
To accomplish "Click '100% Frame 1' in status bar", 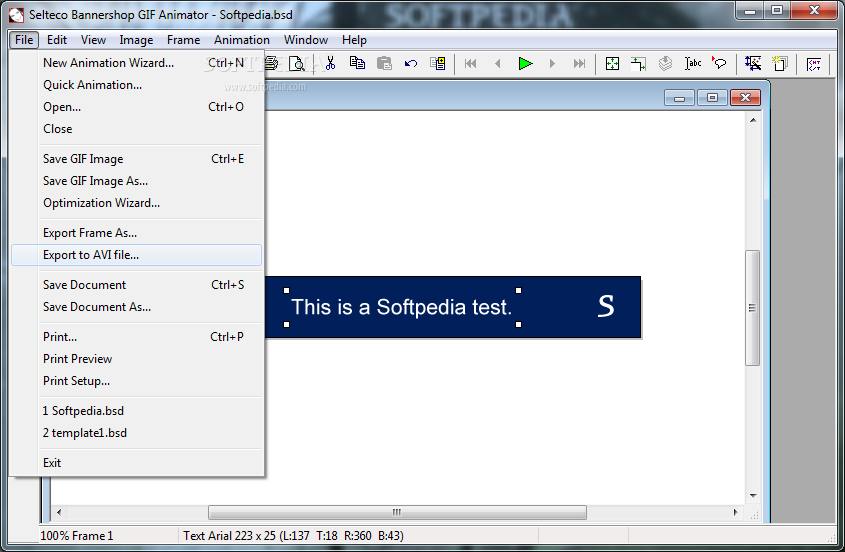I will pyautogui.click(x=77, y=536).
